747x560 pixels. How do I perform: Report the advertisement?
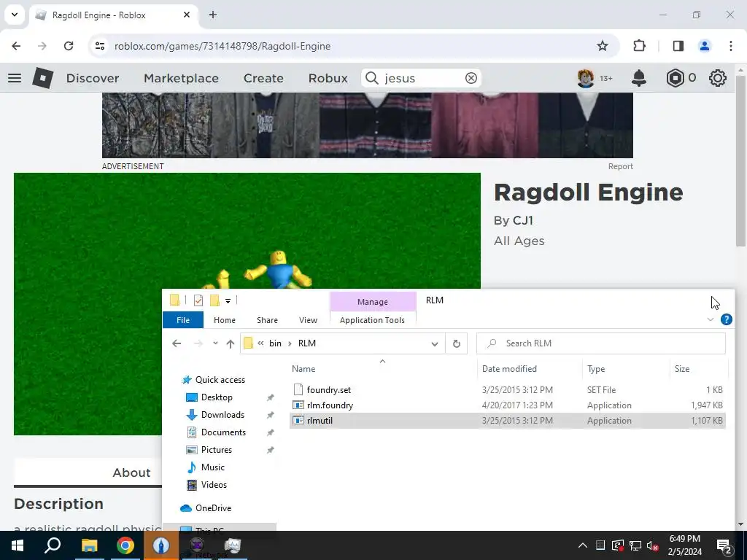[620, 166]
